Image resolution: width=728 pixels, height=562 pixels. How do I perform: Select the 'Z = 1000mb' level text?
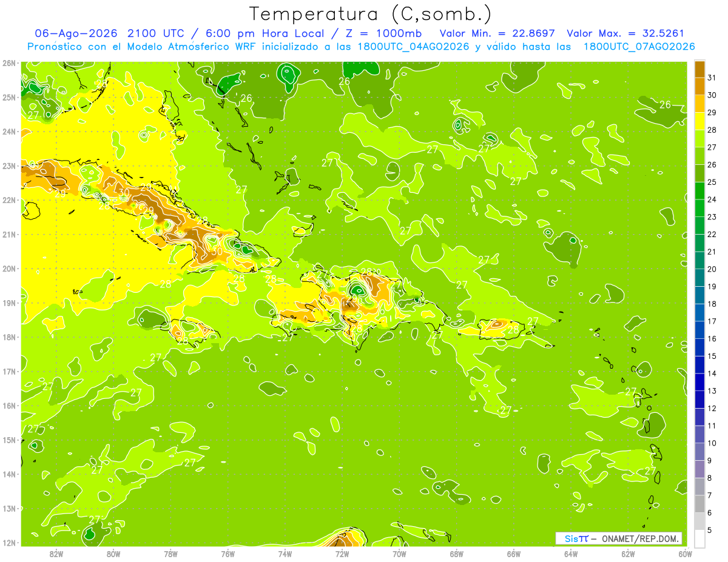pos(385,33)
